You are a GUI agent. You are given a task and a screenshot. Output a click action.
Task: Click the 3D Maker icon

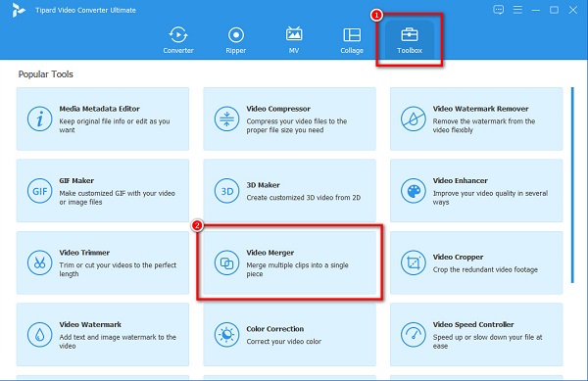[x=226, y=191]
